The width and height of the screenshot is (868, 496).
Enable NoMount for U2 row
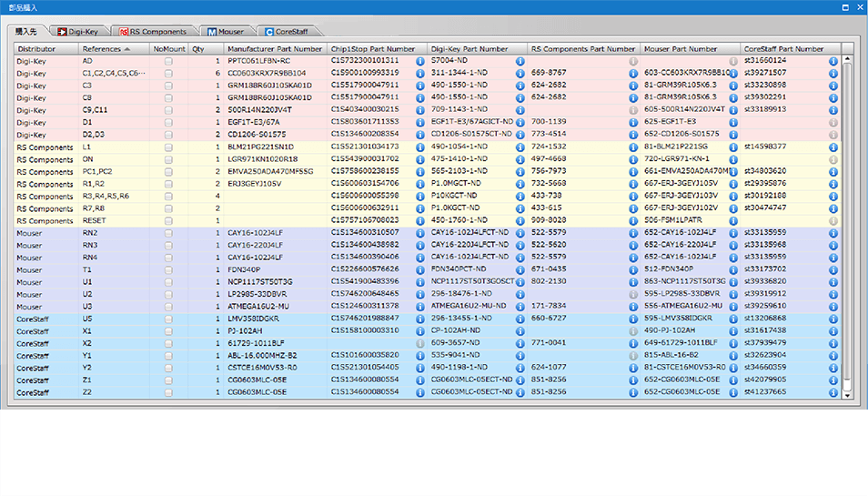(x=168, y=295)
